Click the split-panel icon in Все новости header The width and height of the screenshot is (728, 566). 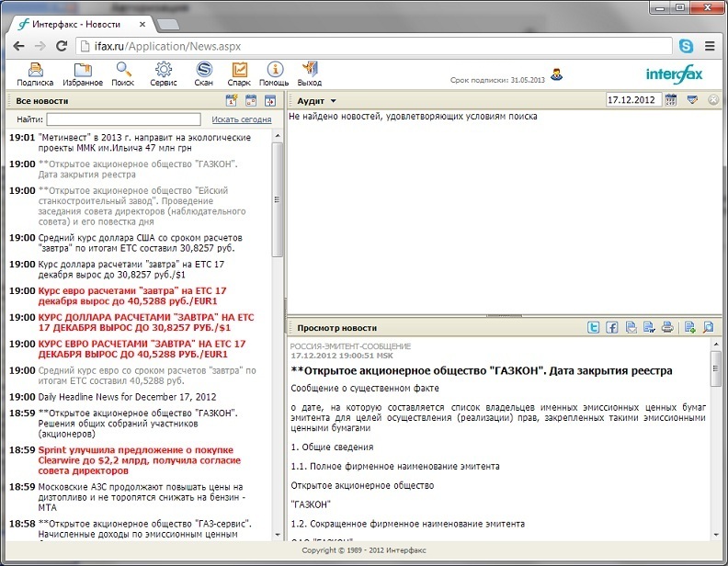tap(270, 100)
